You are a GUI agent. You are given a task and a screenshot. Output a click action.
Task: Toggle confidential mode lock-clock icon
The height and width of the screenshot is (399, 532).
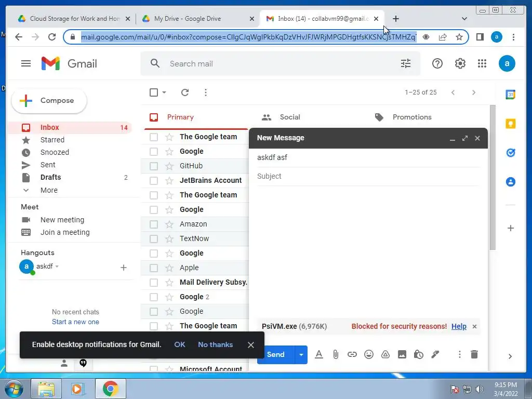point(418,354)
